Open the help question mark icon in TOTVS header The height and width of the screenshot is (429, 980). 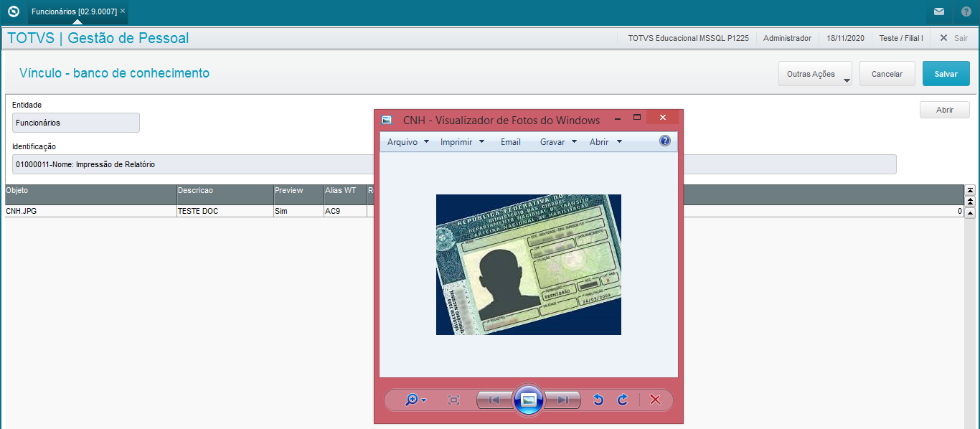(966, 11)
